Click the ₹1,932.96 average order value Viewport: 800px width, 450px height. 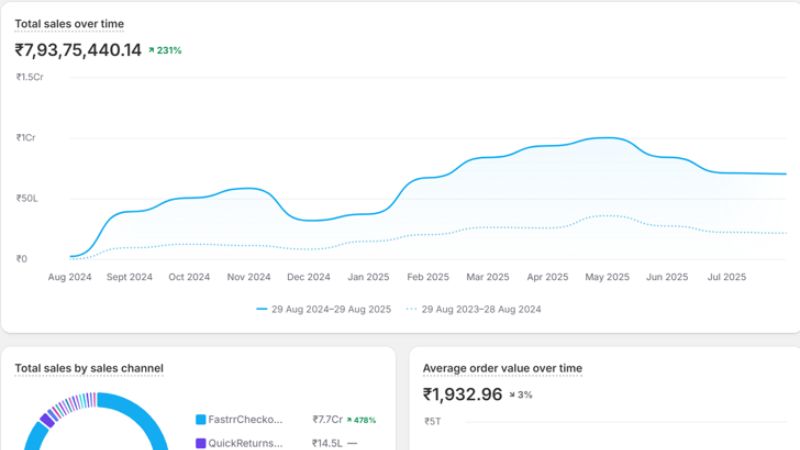coord(462,394)
